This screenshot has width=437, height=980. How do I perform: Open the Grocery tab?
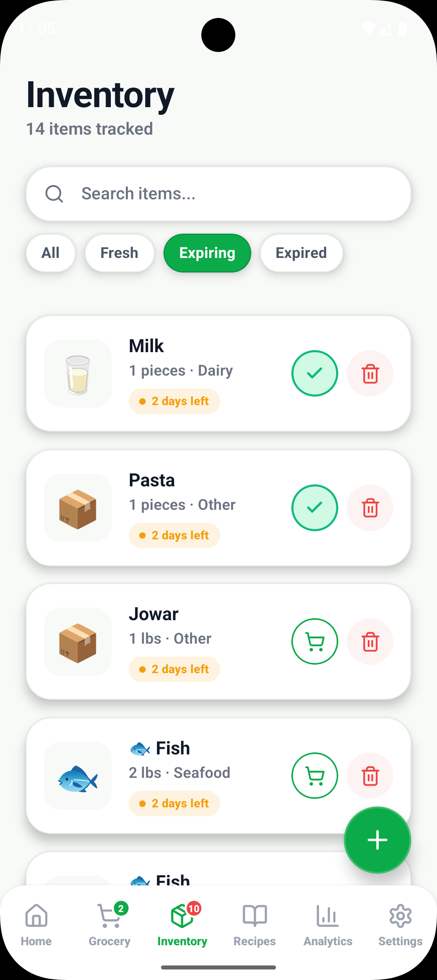tap(109, 923)
